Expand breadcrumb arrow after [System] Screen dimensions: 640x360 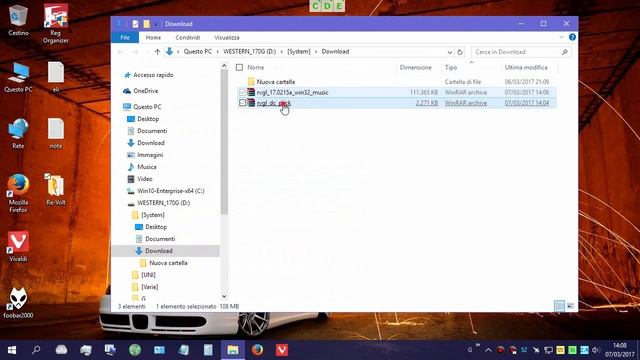pyautogui.click(x=316, y=52)
